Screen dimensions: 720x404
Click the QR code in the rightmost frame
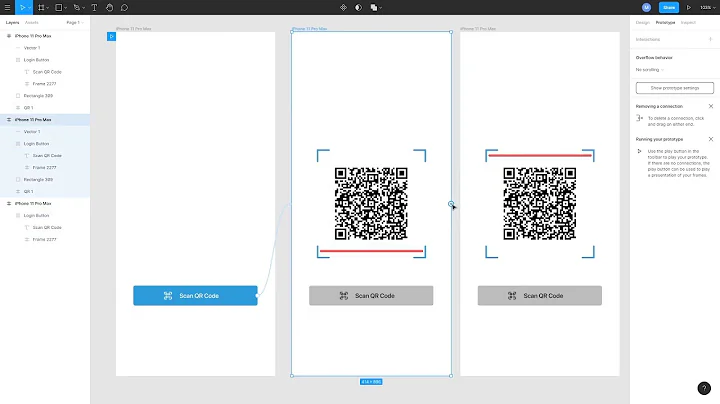[540, 203]
